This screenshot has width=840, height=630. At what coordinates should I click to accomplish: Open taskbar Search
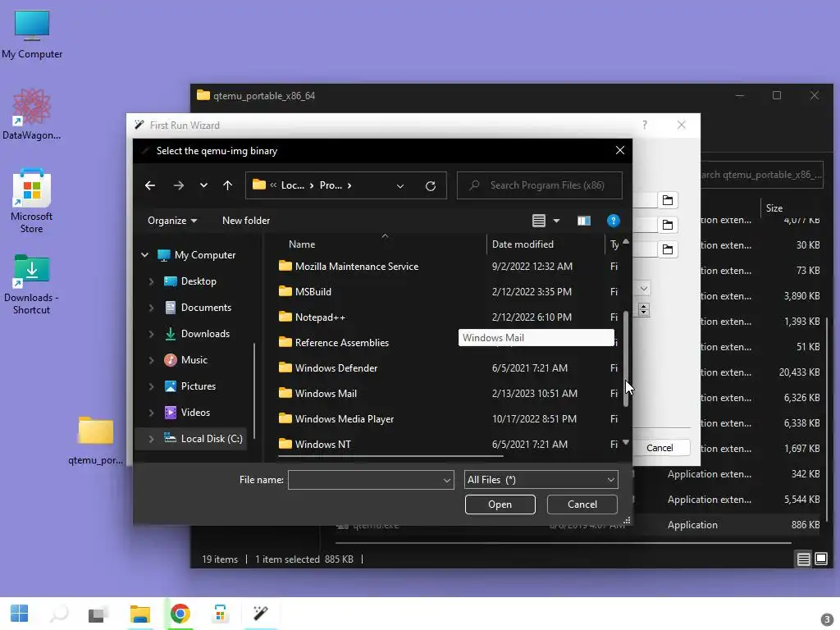point(59,614)
